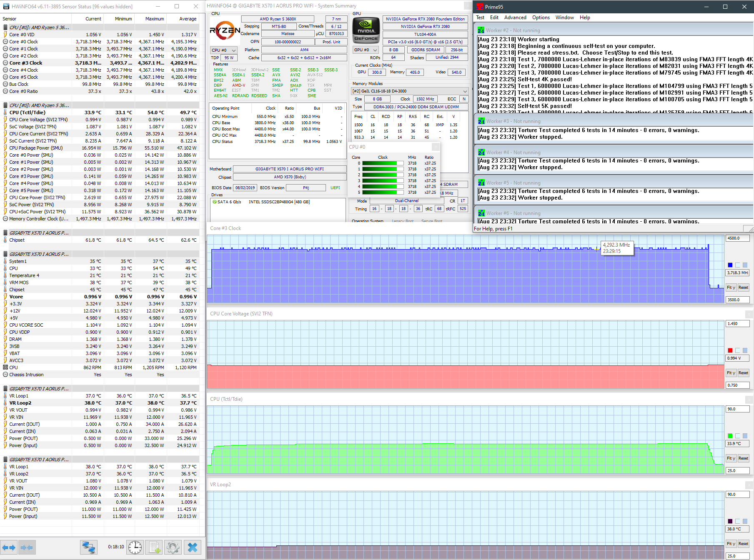Click the Bus Clock row clock icon

5,84
